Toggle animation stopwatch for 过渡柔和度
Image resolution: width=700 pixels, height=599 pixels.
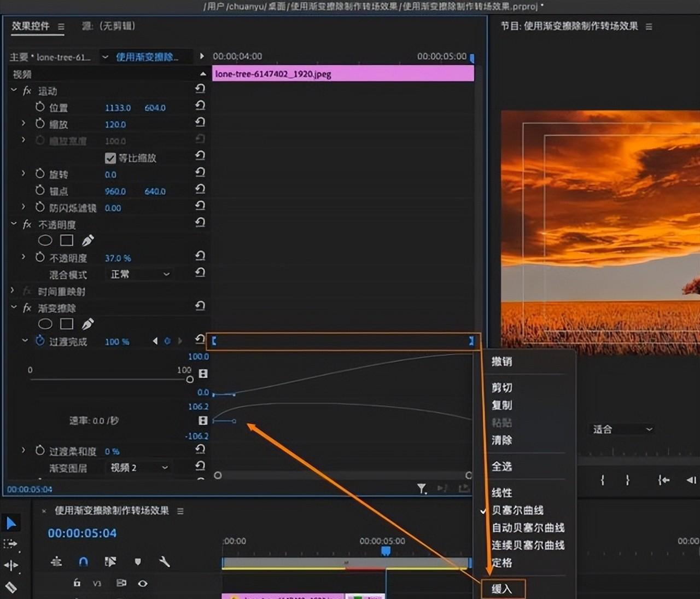pyautogui.click(x=40, y=450)
